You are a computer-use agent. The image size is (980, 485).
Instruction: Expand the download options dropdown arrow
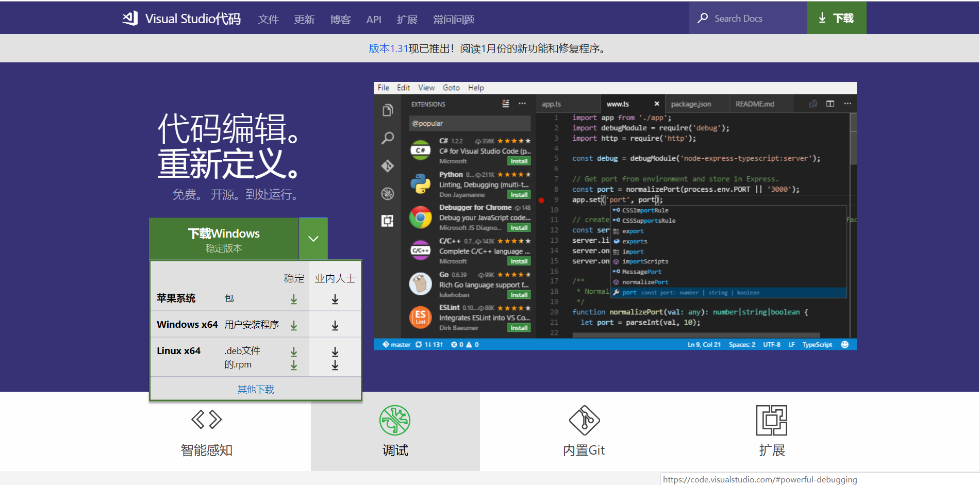(313, 239)
